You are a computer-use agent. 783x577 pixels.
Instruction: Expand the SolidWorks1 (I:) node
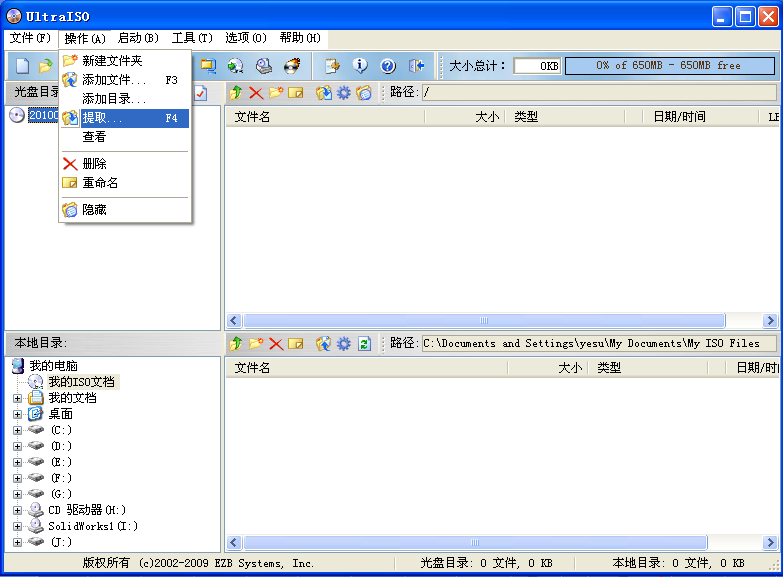(x=17, y=527)
